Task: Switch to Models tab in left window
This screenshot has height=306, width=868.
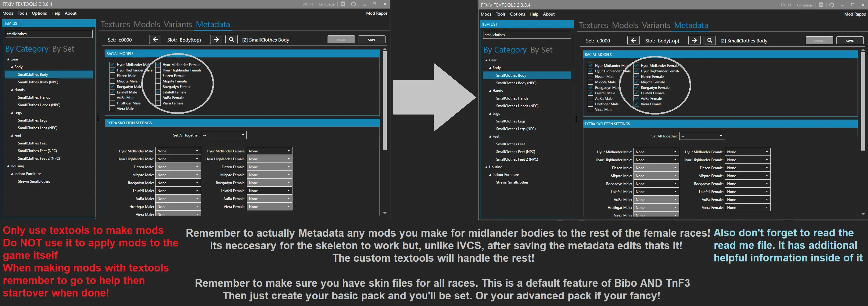Action: (x=147, y=24)
